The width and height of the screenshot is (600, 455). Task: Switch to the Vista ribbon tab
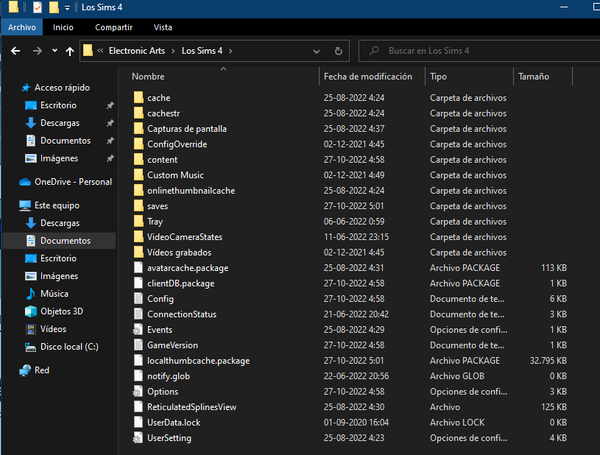(x=163, y=28)
